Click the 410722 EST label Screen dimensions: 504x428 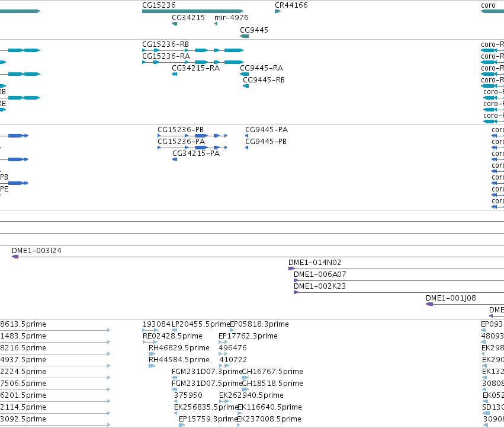pyautogui.click(x=233, y=360)
